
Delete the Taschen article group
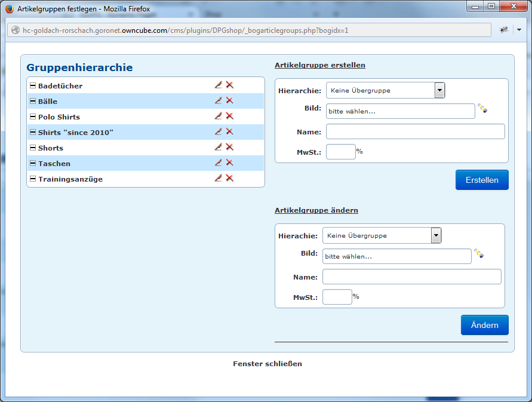tap(229, 163)
